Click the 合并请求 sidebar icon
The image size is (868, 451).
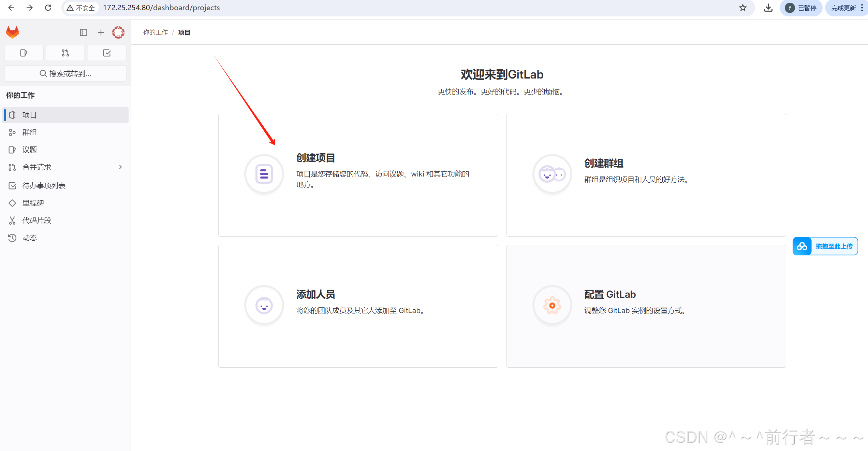12,167
